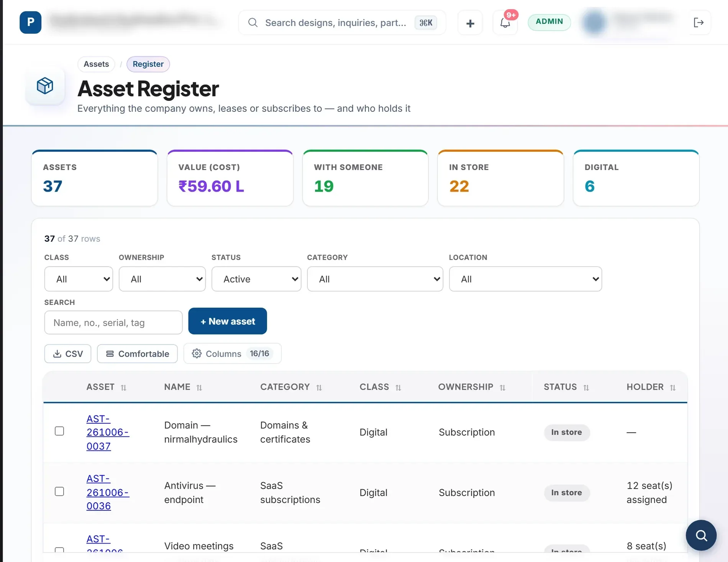Viewport: 728px width, 562px height.
Task: Click the plus quick-create icon in header
Action: [x=470, y=23]
